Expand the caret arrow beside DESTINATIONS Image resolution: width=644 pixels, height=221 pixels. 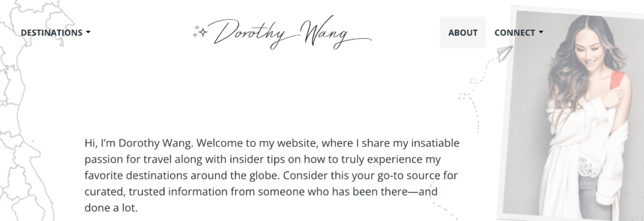pos(88,32)
